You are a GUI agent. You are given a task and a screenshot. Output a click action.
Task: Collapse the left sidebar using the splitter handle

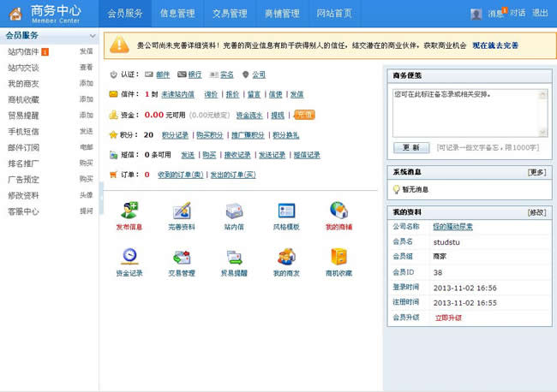[101, 198]
